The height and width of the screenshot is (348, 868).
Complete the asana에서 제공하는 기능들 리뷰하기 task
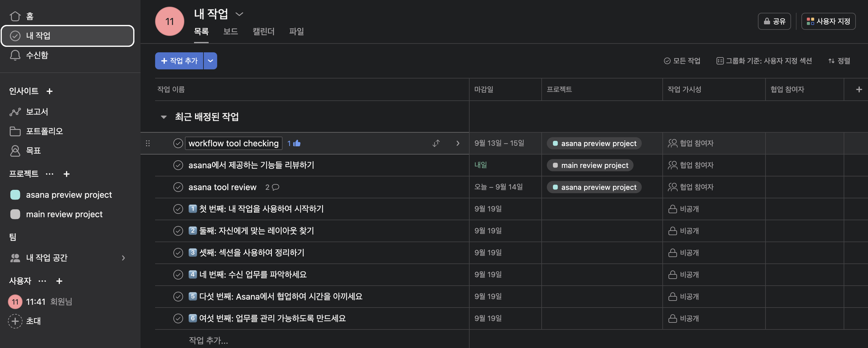click(x=178, y=165)
